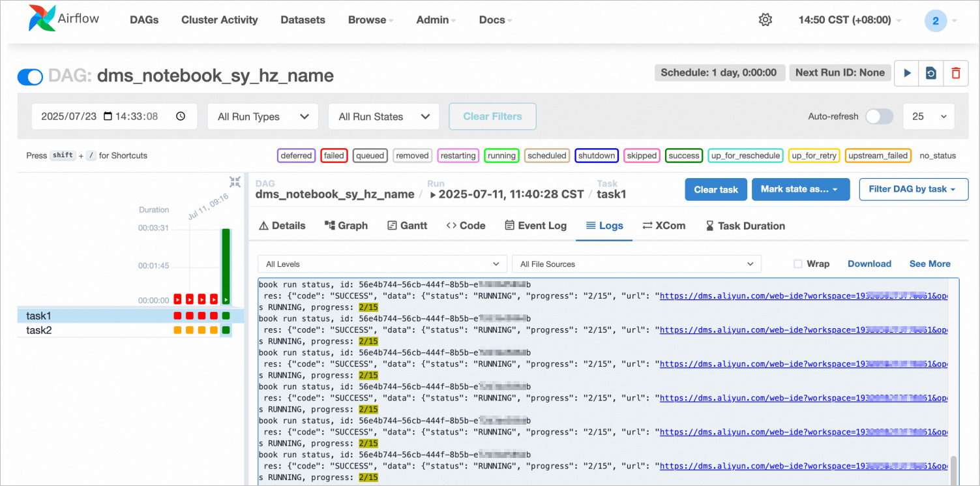Reparse the DAG using the file-refresh icon
980x486 pixels.
tap(931, 73)
